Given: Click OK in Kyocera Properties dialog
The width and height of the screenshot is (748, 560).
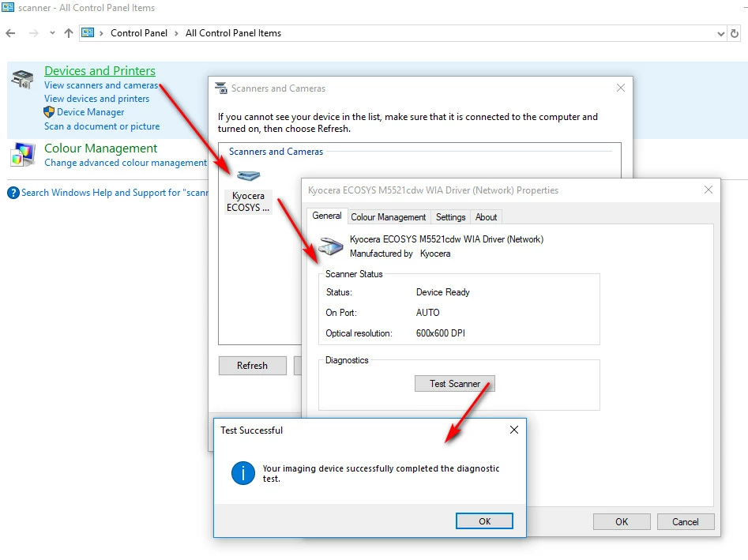Looking at the screenshot, I should pos(622,522).
